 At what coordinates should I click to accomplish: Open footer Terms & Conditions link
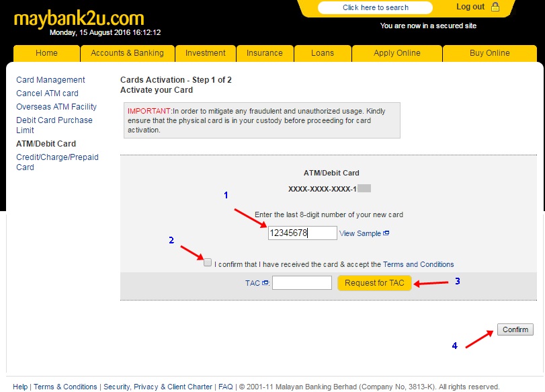(65, 387)
